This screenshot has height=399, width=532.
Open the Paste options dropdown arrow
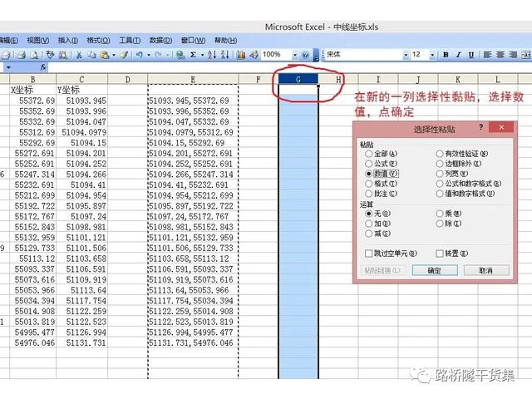coord(114,55)
